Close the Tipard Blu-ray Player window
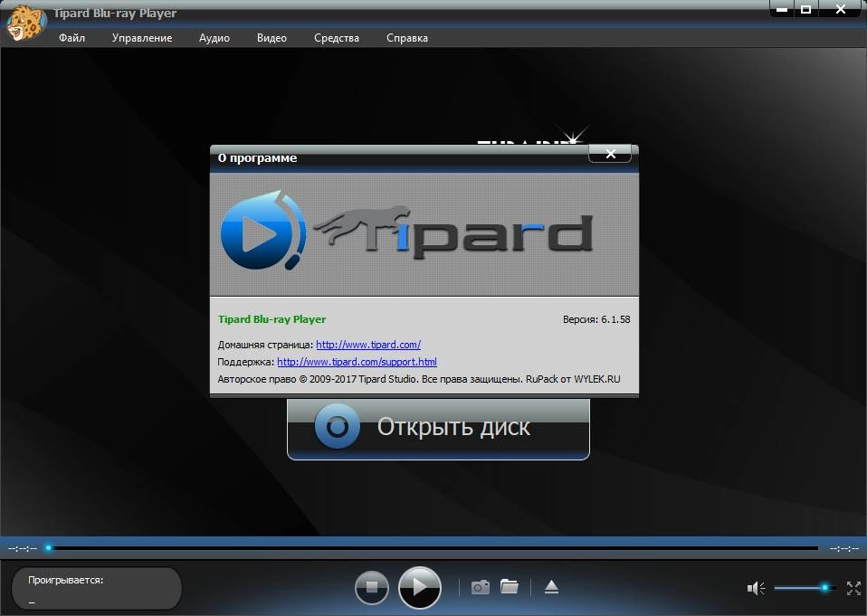The image size is (867, 616). 841,9
